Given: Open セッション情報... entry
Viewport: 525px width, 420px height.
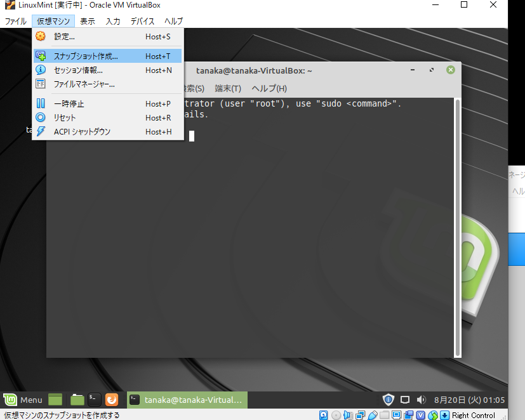Looking at the screenshot, I should click(x=107, y=70).
